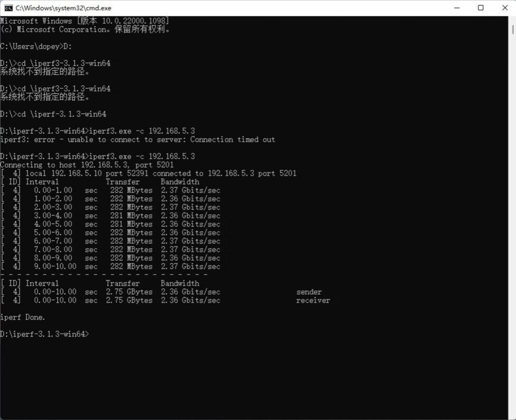Click the 'Connecting to host 192.168.5.3' line
The width and height of the screenshot is (516, 420).
click(87, 165)
